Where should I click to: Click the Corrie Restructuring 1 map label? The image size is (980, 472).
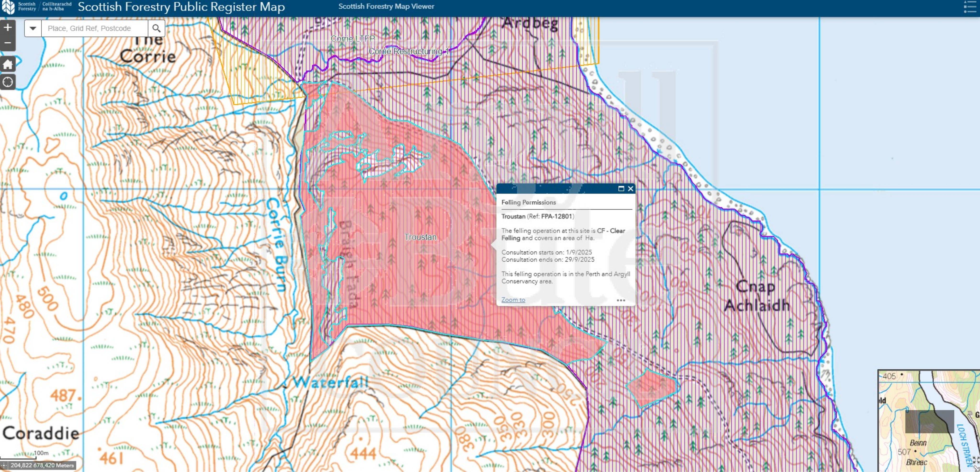pyautogui.click(x=409, y=51)
